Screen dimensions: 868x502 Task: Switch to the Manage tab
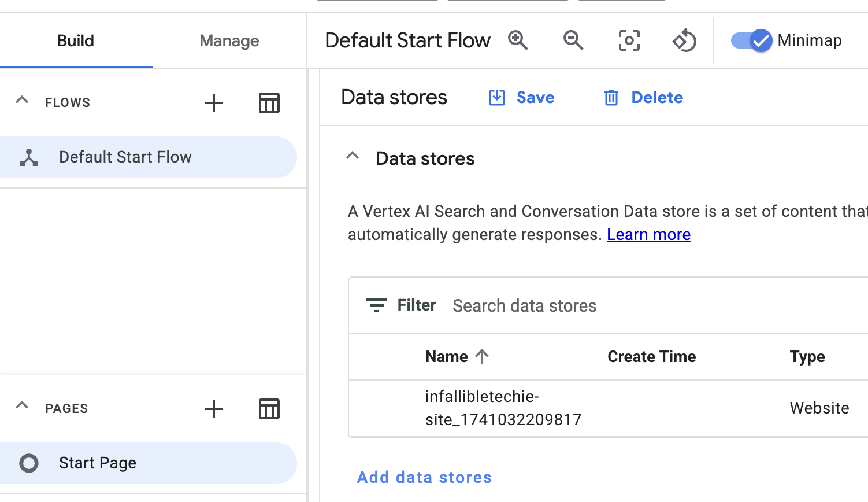pyautogui.click(x=229, y=40)
